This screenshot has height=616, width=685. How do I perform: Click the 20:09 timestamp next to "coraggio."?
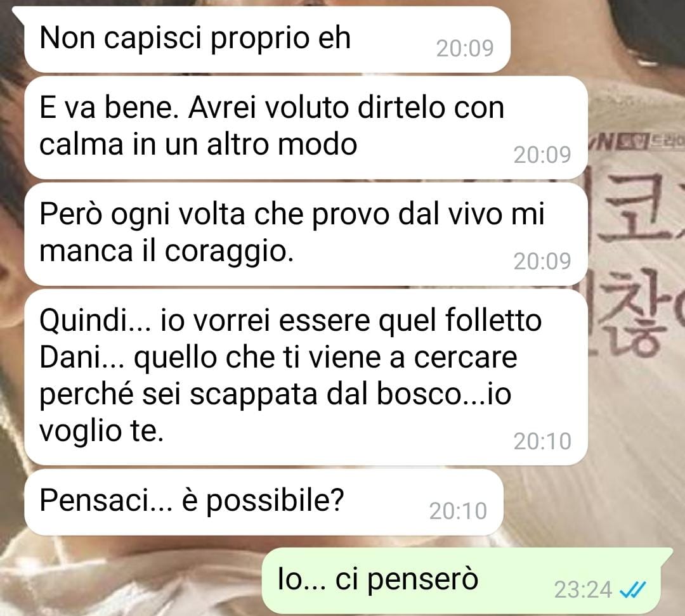click(x=542, y=261)
